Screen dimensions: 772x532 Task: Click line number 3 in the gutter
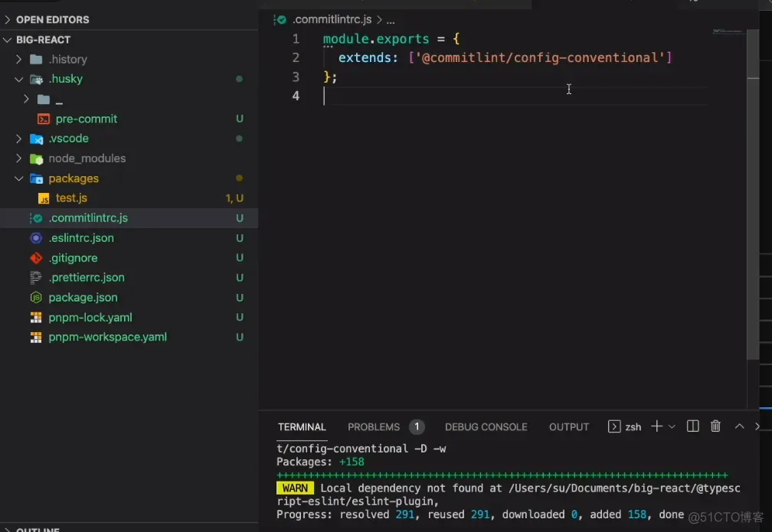296,77
